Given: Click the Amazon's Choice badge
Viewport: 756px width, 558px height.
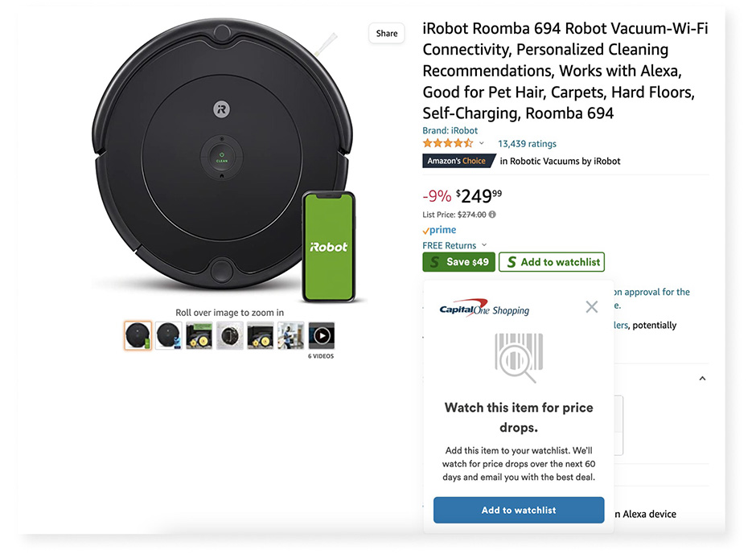Looking at the screenshot, I should click(x=456, y=161).
